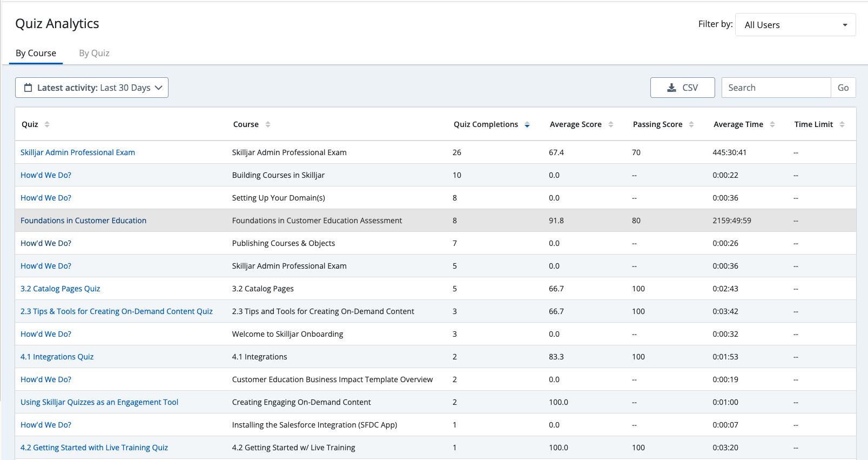Click the Time Limit column header label
Image resolution: width=868 pixels, height=460 pixels.
point(813,124)
